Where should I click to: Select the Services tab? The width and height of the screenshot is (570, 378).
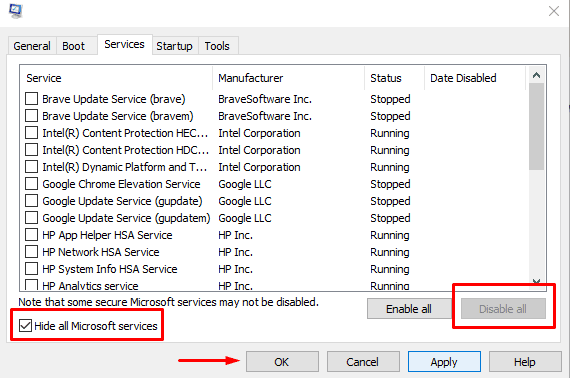(124, 44)
